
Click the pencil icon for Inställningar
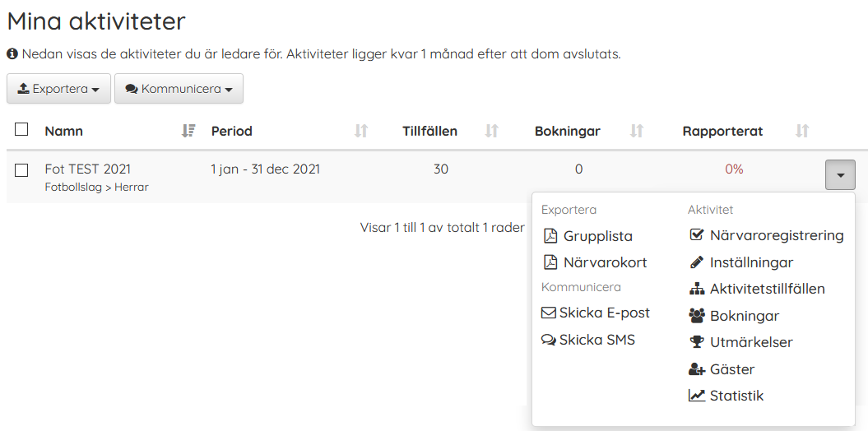click(x=696, y=262)
